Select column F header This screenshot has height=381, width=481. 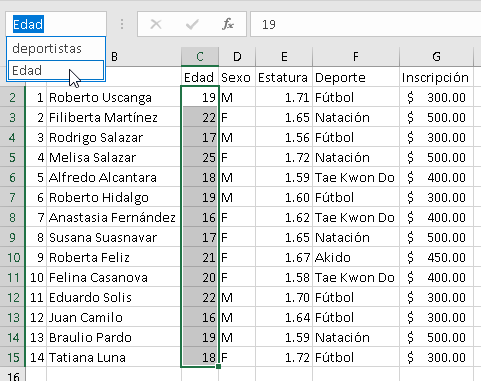point(356,57)
